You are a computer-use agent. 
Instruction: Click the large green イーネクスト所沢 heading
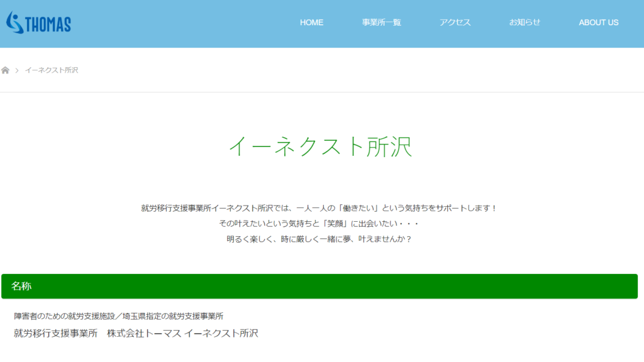click(321, 146)
